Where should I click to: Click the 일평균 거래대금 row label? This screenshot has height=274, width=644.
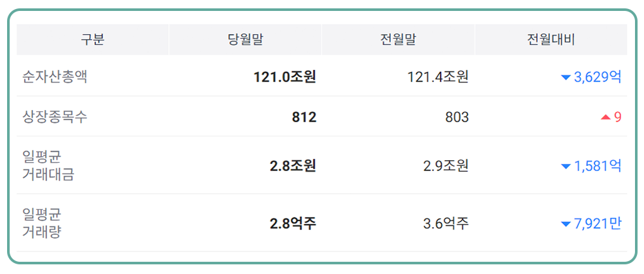pos(48,165)
